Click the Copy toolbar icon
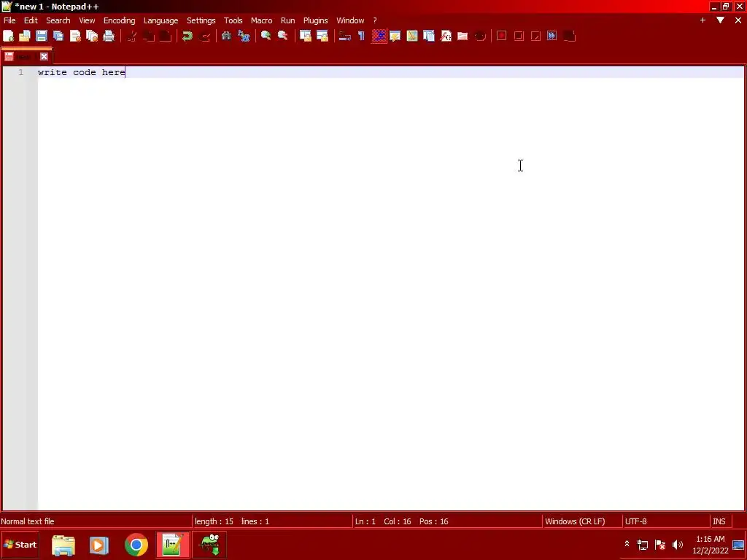This screenshot has width=747, height=560. tap(149, 36)
